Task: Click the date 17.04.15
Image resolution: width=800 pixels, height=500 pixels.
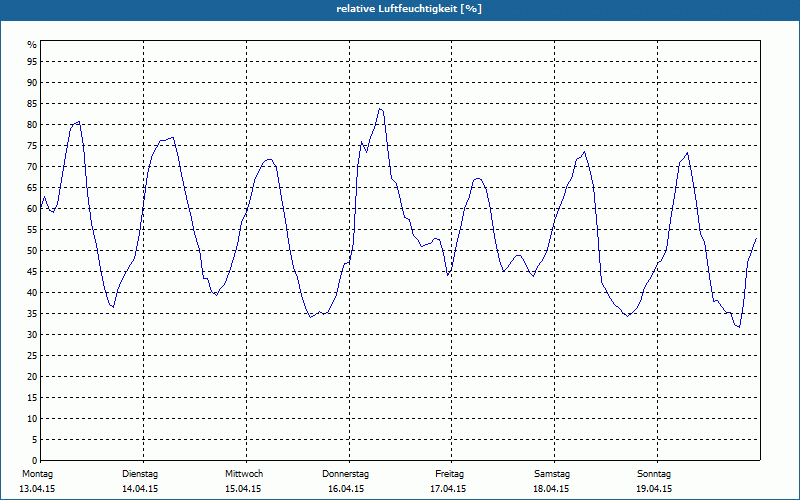Action: 448,489
